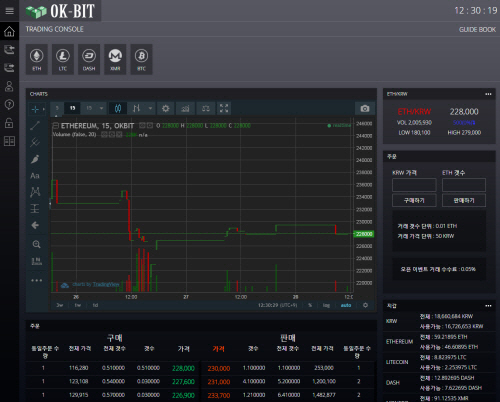500x402 pixels.
Task: Open the hamburger menu in the sidebar
Action: (9, 11)
